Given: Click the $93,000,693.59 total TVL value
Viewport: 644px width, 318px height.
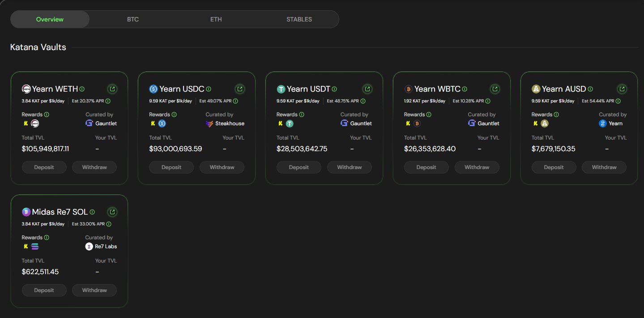Looking at the screenshot, I should point(175,148).
